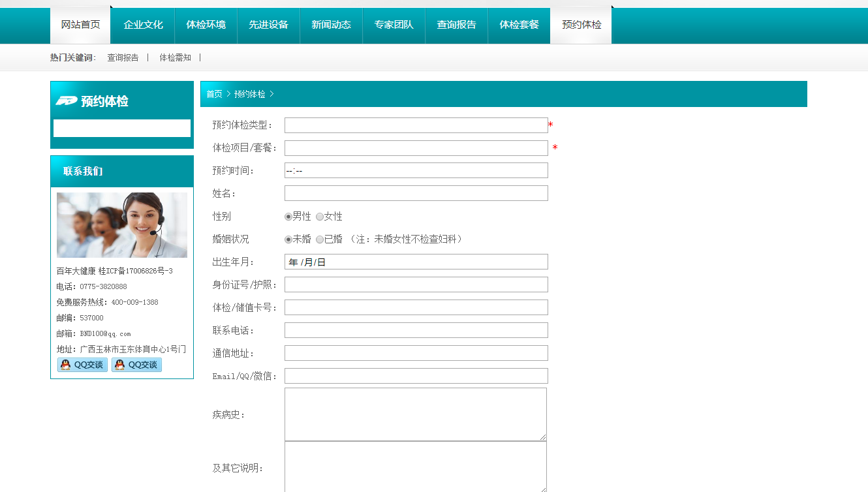
Task: Click the 体检需知 hot keyword link
Action: (175, 57)
